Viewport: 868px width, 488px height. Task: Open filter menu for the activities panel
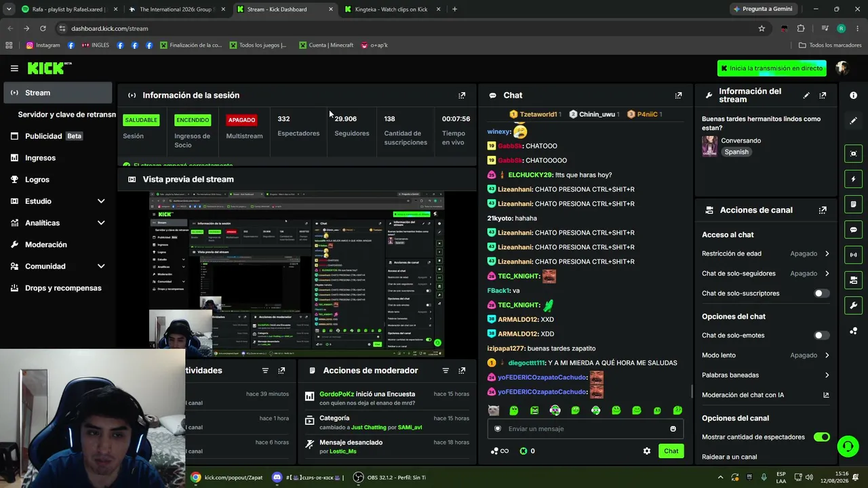click(x=265, y=371)
